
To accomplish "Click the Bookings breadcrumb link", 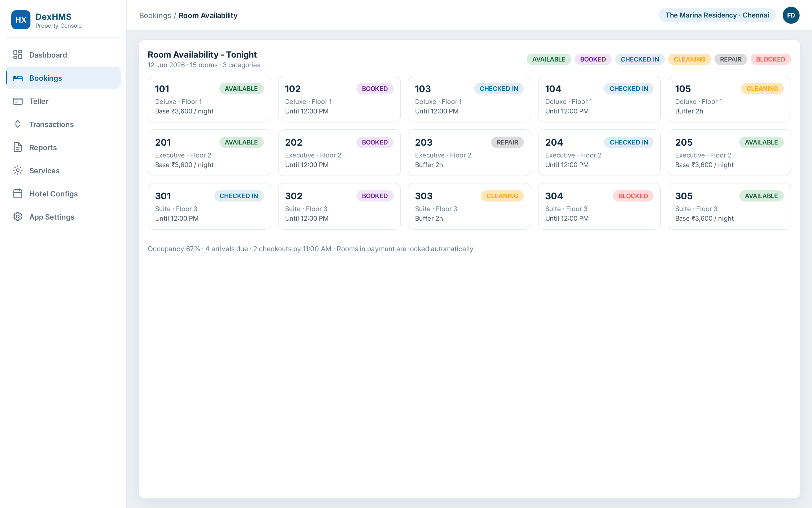I will pos(155,16).
